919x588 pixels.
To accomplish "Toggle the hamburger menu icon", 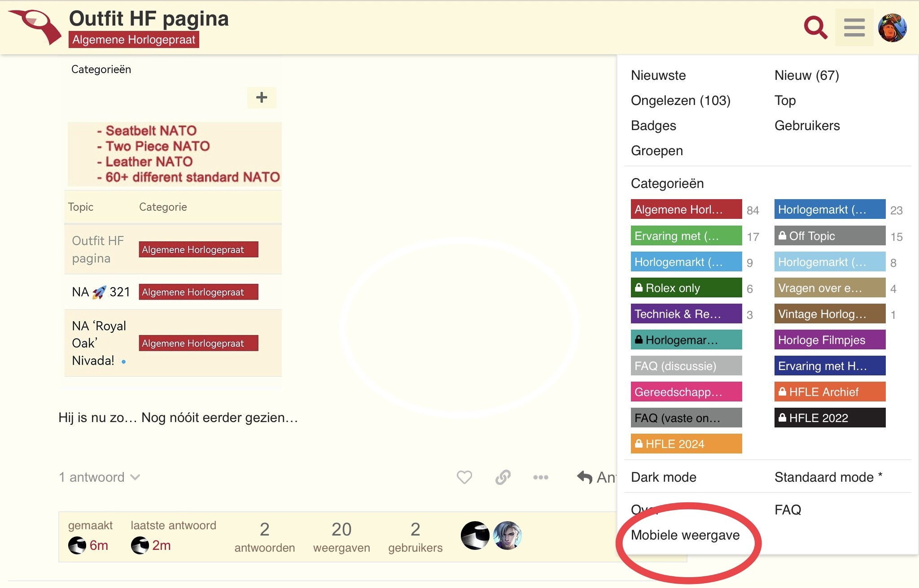I will [x=854, y=27].
